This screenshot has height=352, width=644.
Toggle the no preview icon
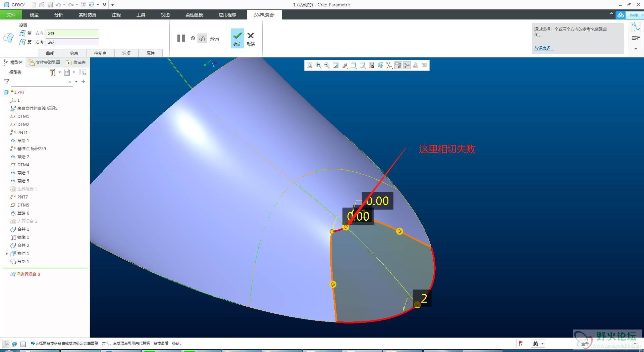[193, 38]
